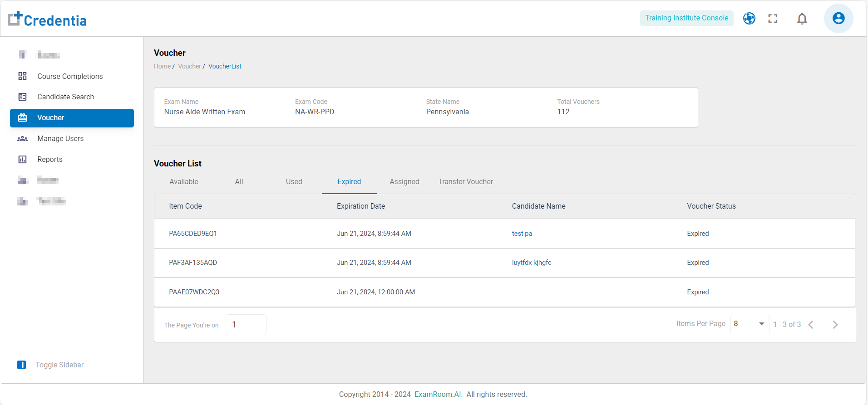
Task: Open Candidate Search menu item
Action: (x=66, y=97)
